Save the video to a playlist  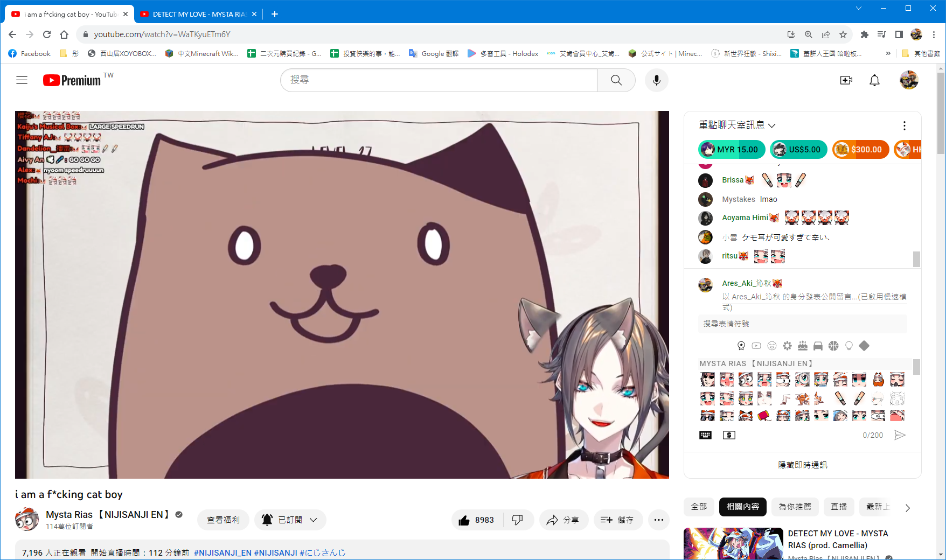[x=618, y=520]
